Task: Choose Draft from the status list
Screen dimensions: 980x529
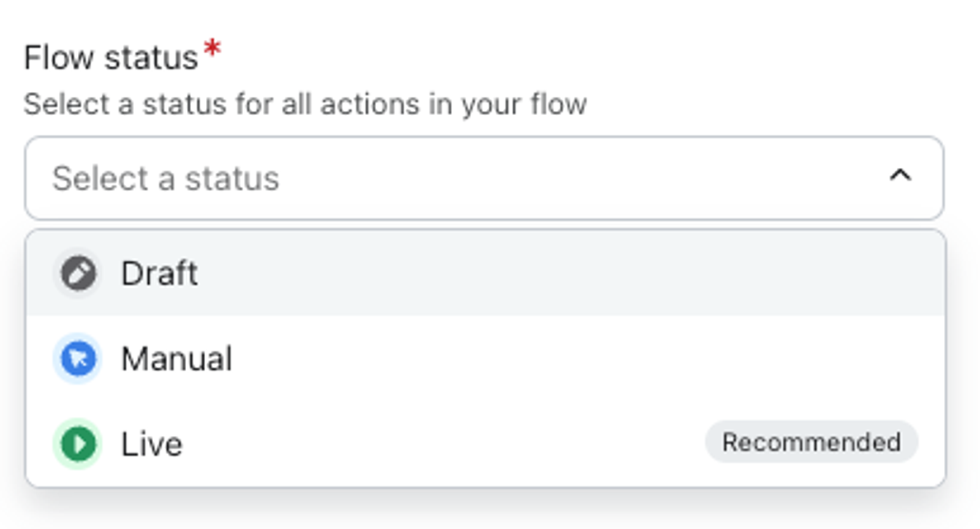Action: coord(485,273)
